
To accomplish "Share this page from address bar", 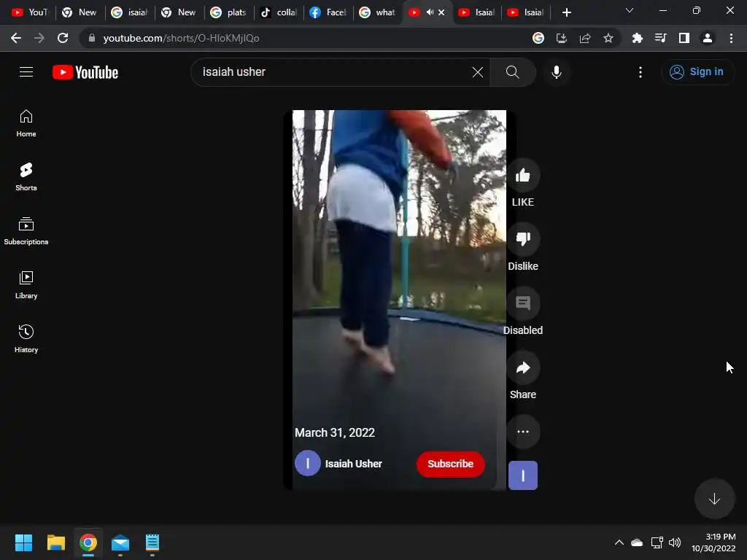I will pos(585,38).
